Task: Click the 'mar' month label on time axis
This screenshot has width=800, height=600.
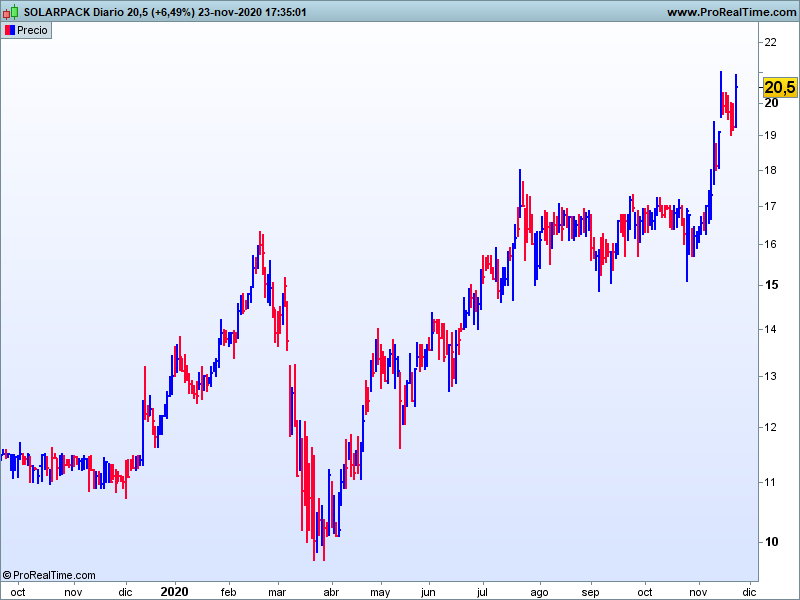Action: pos(278,591)
